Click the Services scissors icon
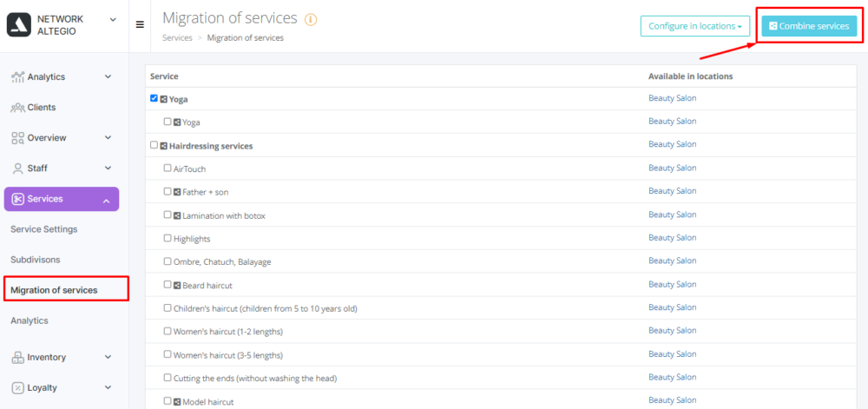The image size is (868, 409). point(17,199)
